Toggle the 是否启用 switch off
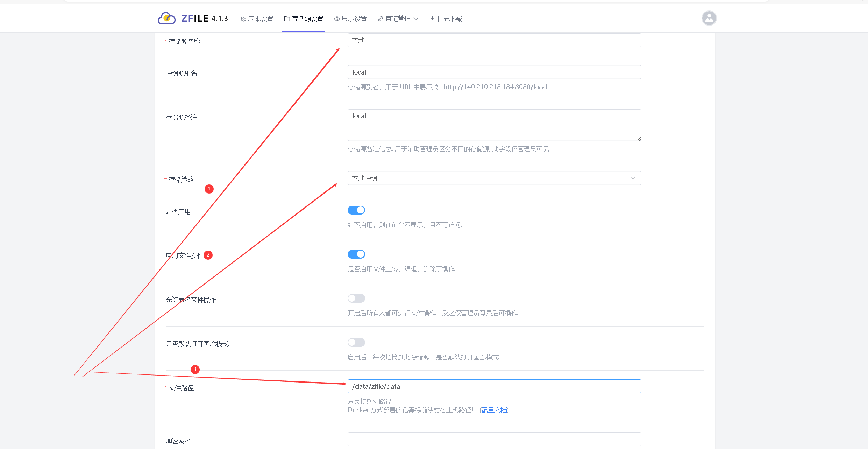The height and width of the screenshot is (449, 868). [356, 210]
